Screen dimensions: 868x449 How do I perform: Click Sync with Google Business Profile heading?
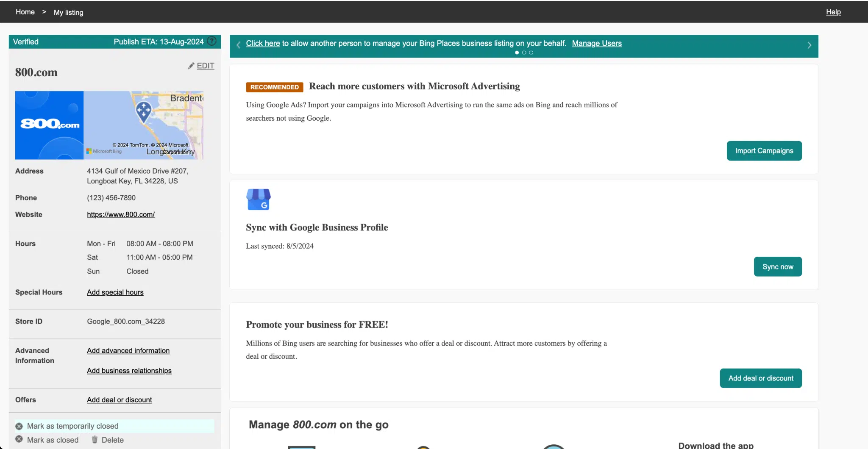coord(317,227)
